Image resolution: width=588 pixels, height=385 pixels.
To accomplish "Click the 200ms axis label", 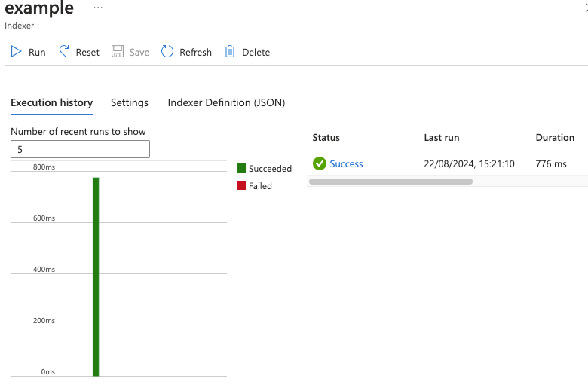I will [44, 320].
